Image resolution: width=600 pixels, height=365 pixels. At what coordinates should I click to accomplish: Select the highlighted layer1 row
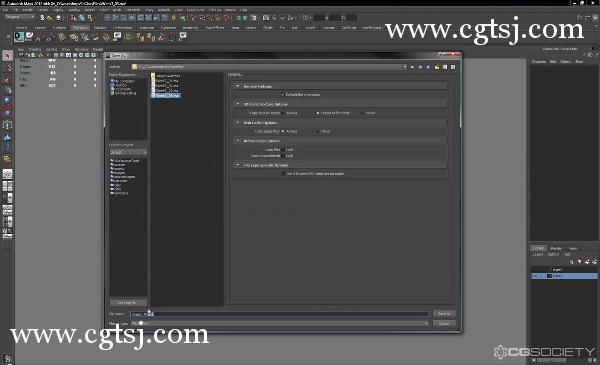click(x=564, y=275)
